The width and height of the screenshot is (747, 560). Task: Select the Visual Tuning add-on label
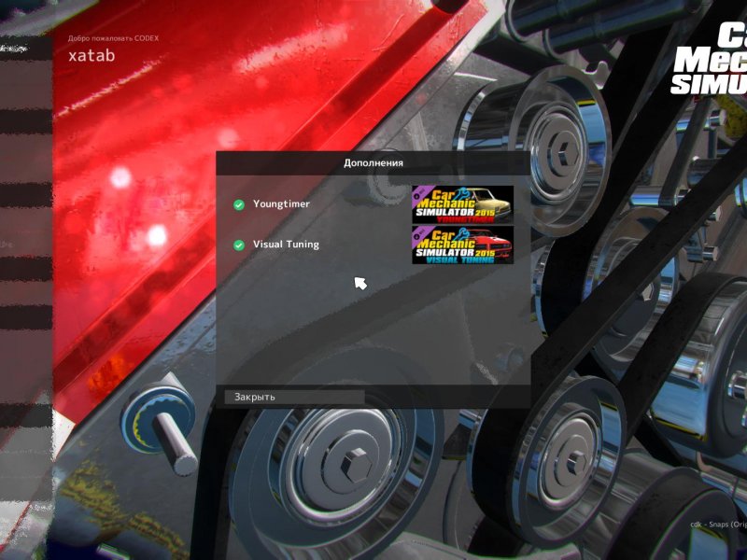click(286, 245)
